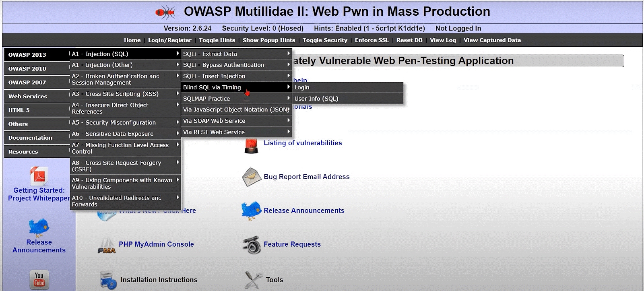Click the Mutillidae ant logo in header
Image resolution: width=644 pixels, height=291 pixels.
tap(165, 12)
